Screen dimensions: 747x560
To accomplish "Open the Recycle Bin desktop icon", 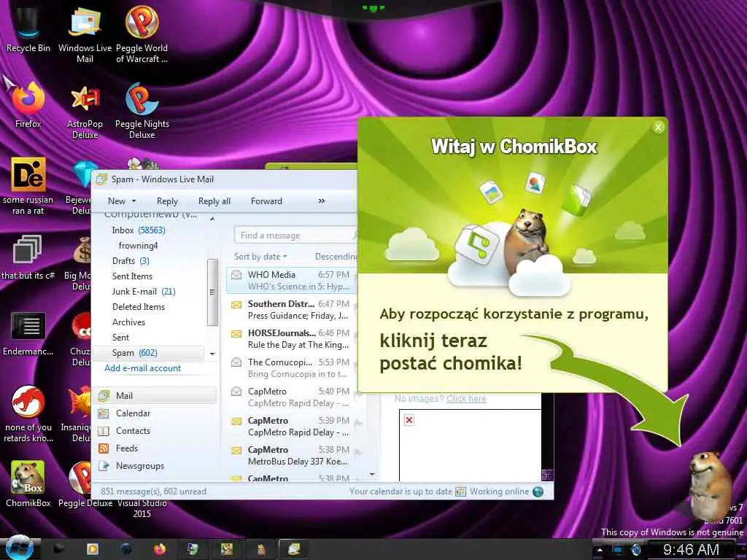I will click(28, 28).
